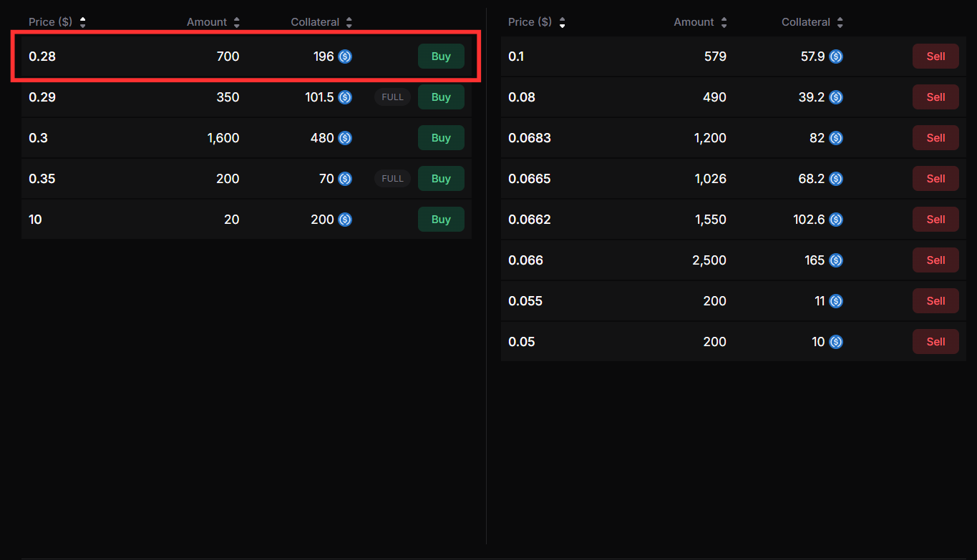Click Collateral header in buy table
Image resolution: width=977 pixels, height=560 pixels.
point(315,22)
